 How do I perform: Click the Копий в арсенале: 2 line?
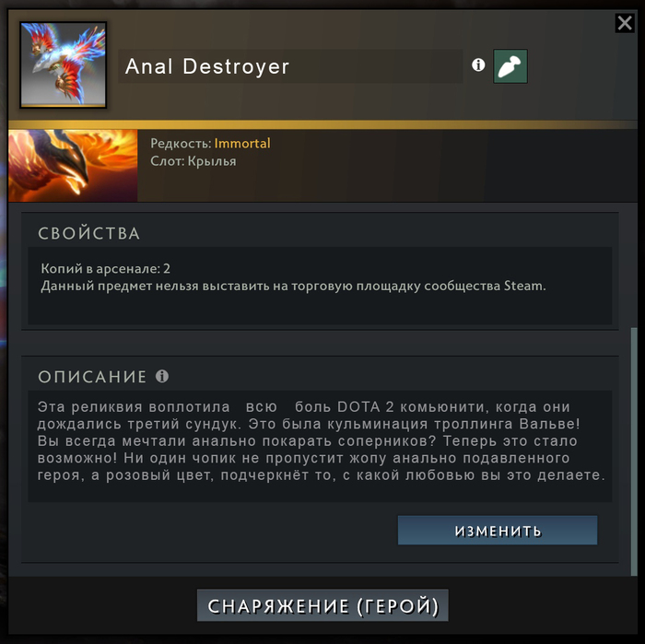[106, 268]
